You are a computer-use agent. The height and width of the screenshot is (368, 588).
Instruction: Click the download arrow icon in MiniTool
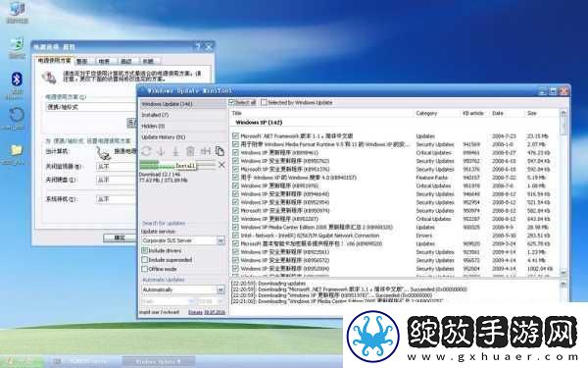click(161, 151)
